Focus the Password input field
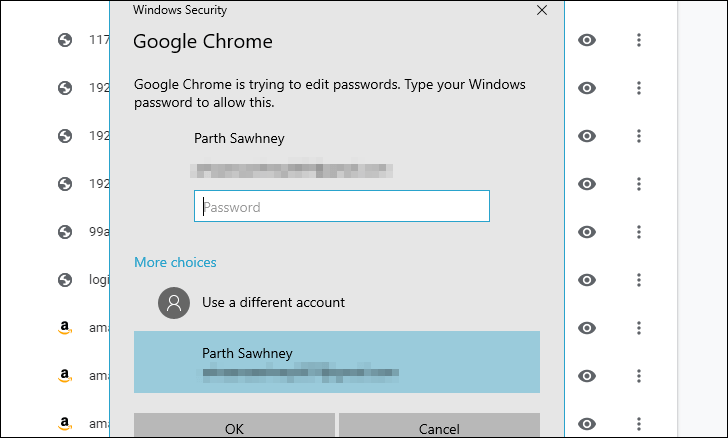Screen dimensions: 728x438 (x=342, y=206)
